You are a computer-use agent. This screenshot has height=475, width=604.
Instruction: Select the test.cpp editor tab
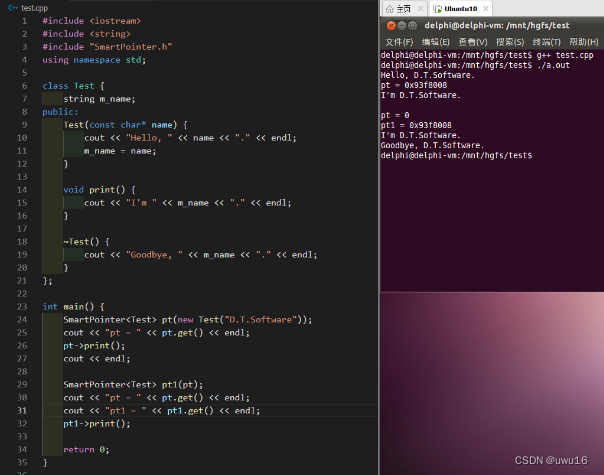(28, 8)
